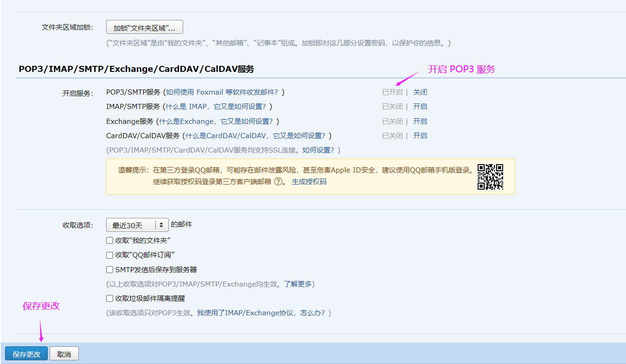Screen dimensions: 626x364
Task: Enable the 收取"我的文件夹" checkbox
Action: pyautogui.click(x=109, y=241)
